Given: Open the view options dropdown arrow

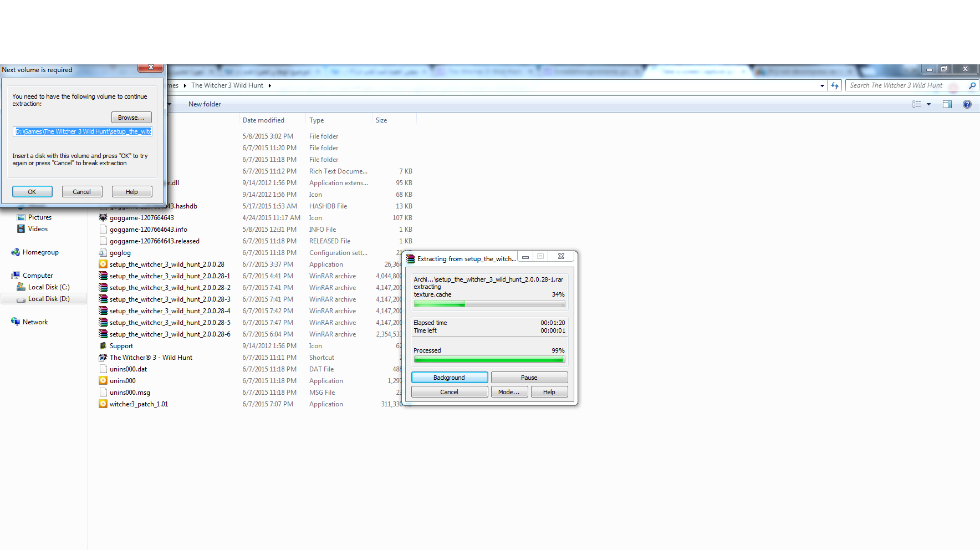Looking at the screenshot, I should pos(929,104).
